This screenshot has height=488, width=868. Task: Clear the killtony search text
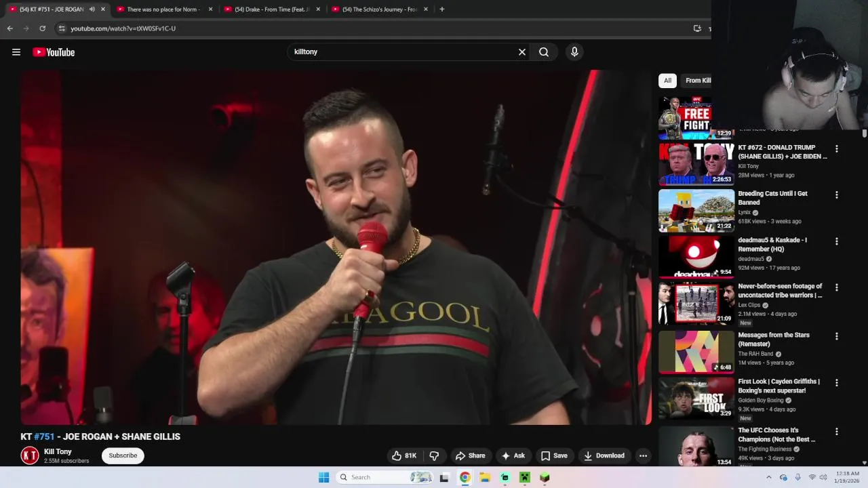[522, 52]
